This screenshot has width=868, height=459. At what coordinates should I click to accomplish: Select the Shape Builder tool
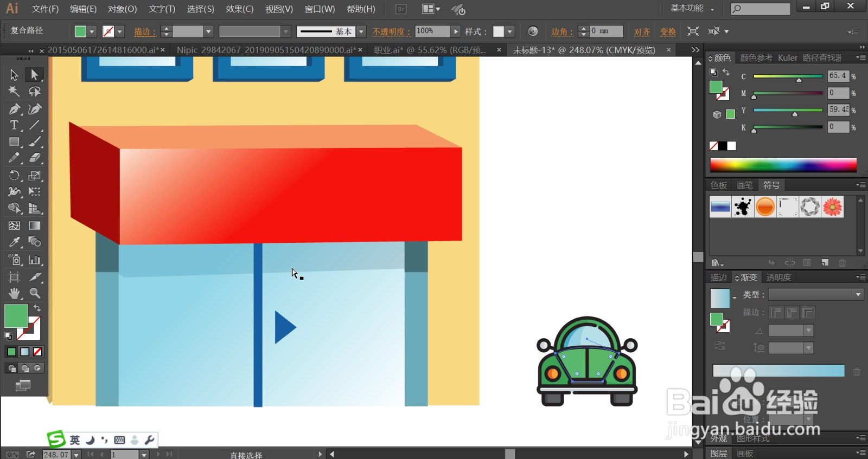pos(14,209)
